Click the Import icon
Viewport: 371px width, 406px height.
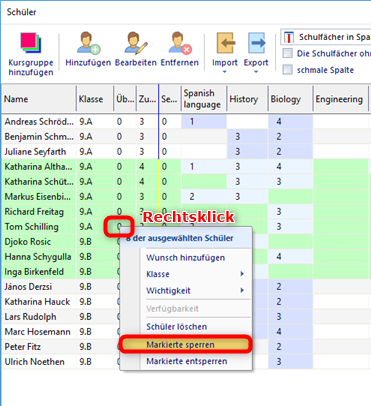225,43
